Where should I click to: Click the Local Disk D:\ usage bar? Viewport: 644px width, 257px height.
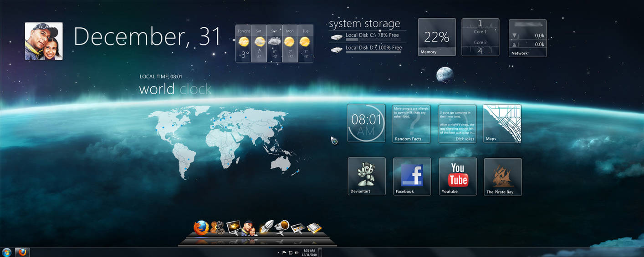[373, 53]
